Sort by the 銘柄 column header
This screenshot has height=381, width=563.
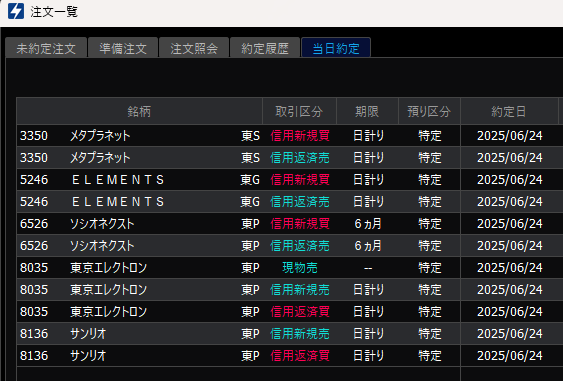pos(139,111)
